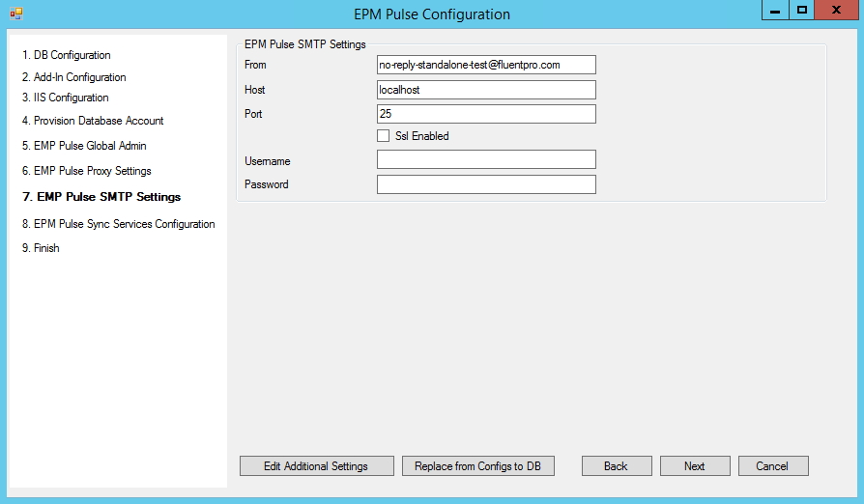
Task: Click the Password input field
Action: [x=486, y=184]
